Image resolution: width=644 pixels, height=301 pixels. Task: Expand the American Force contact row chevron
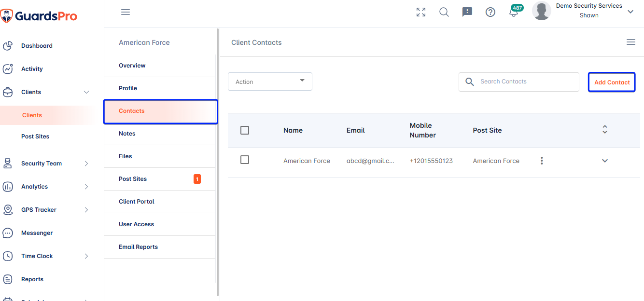pos(605,161)
